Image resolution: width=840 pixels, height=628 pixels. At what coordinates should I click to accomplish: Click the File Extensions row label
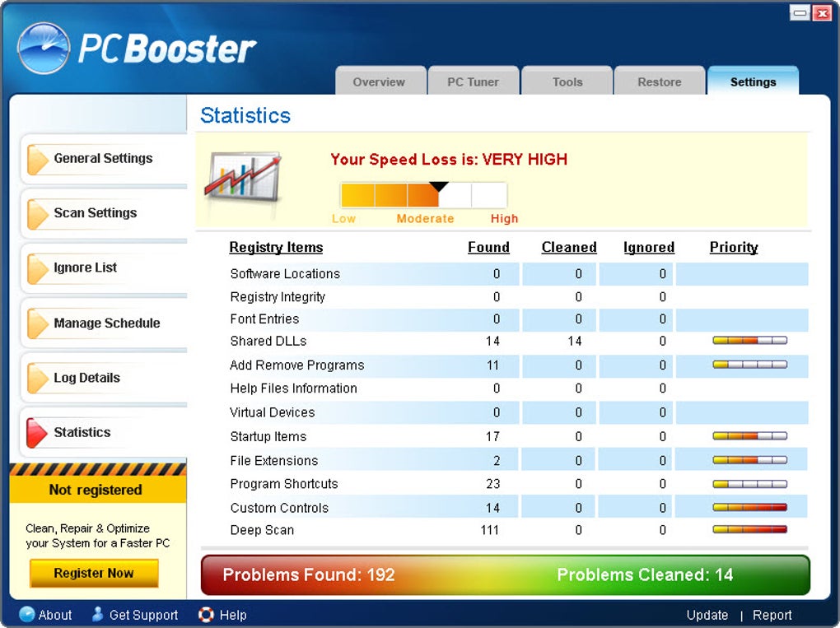(274, 460)
